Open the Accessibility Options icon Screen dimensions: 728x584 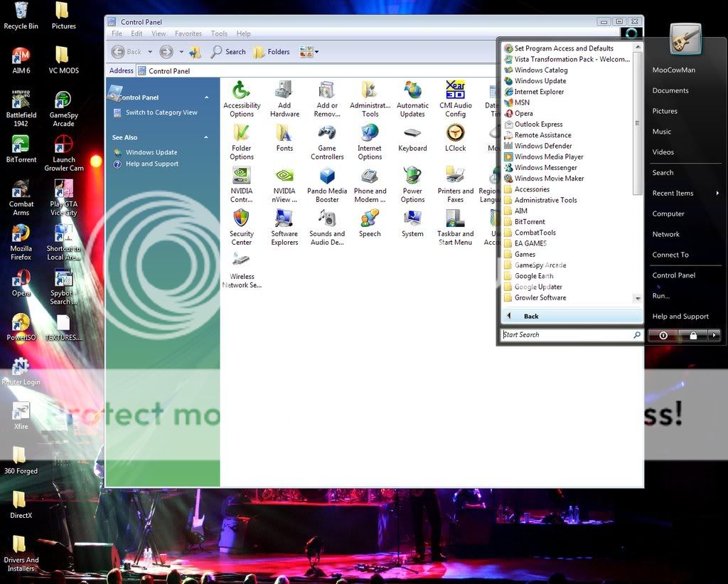click(242, 92)
